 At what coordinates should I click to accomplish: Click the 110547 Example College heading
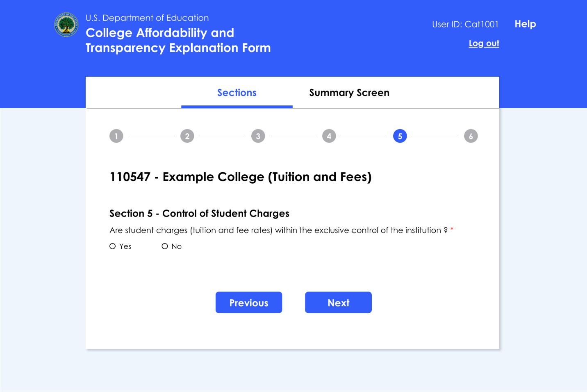tap(240, 177)
